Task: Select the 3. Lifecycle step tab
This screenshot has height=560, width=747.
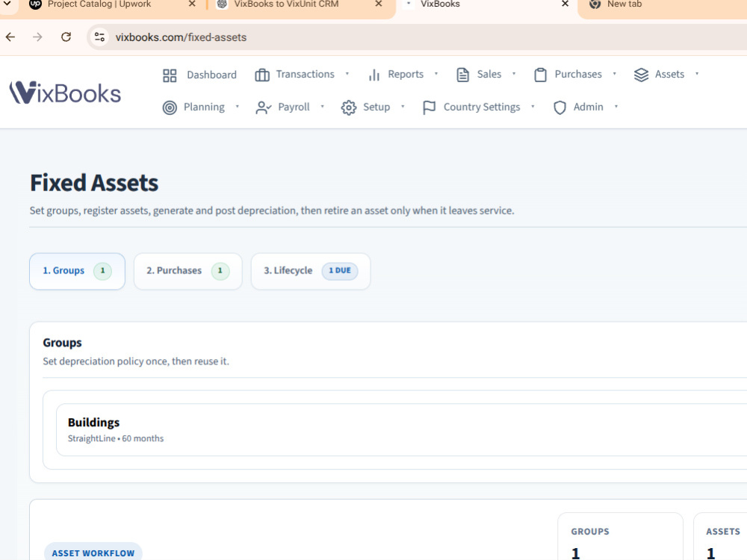Action: (x=311, y=271)
